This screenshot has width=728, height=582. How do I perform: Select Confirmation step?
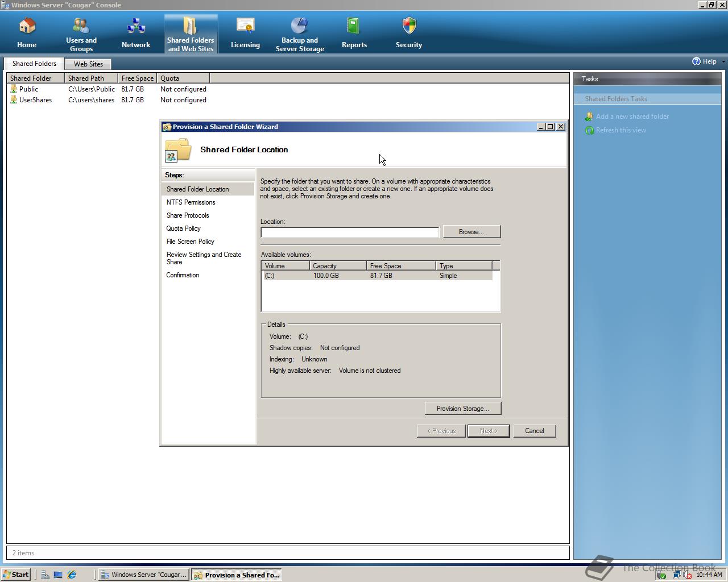[x=183, y=275]
